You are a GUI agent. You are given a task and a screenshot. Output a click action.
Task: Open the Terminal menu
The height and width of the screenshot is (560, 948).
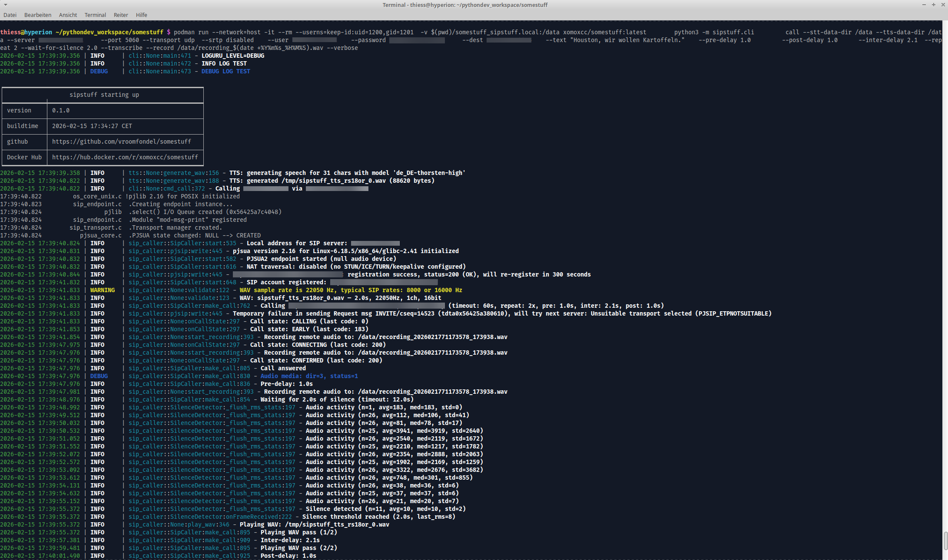pos(95,15)
